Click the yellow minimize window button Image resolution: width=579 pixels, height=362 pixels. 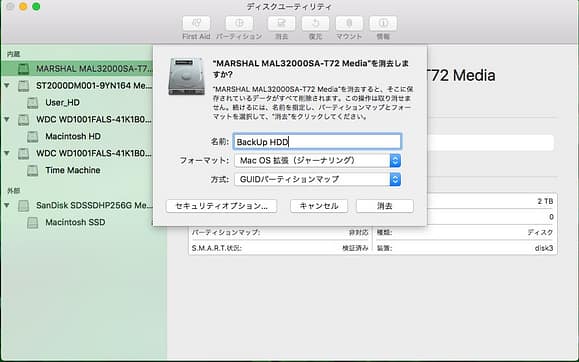23,7
